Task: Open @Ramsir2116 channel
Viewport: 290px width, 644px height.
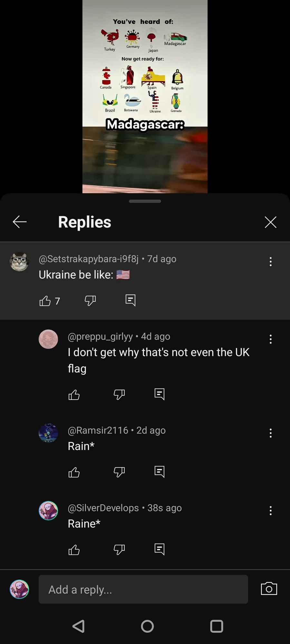Action: (x=98, y=430)
